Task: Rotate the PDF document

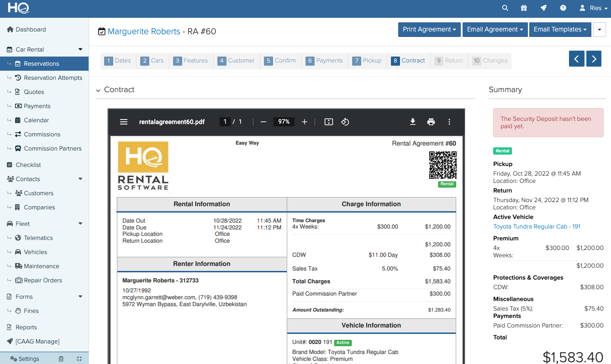Action: point(345,122)
